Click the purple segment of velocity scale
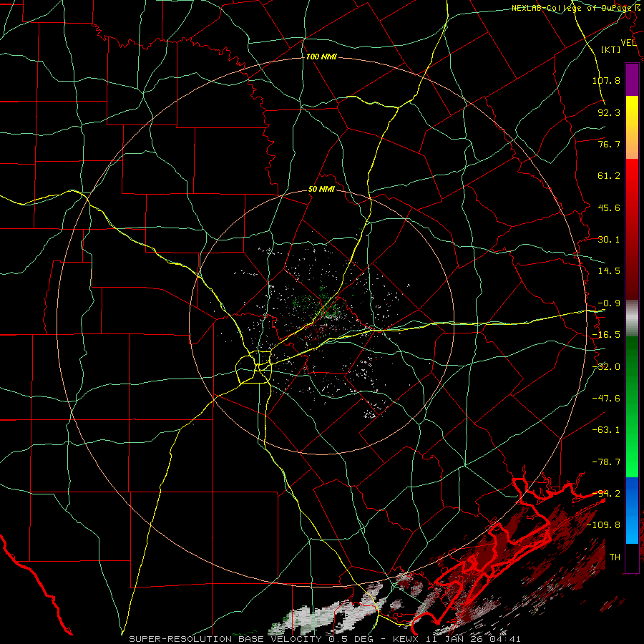Viewport: 644px width, 644px height. 632,79
